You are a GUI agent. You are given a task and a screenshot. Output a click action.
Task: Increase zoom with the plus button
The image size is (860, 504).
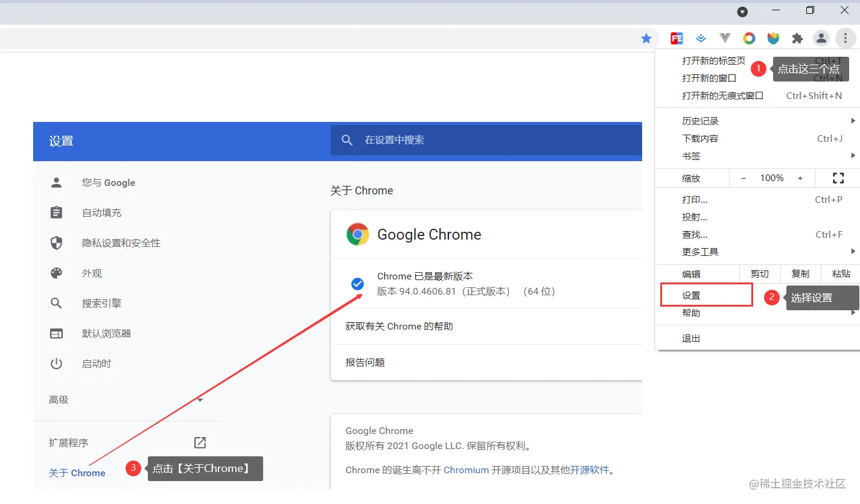pos(800,178)
